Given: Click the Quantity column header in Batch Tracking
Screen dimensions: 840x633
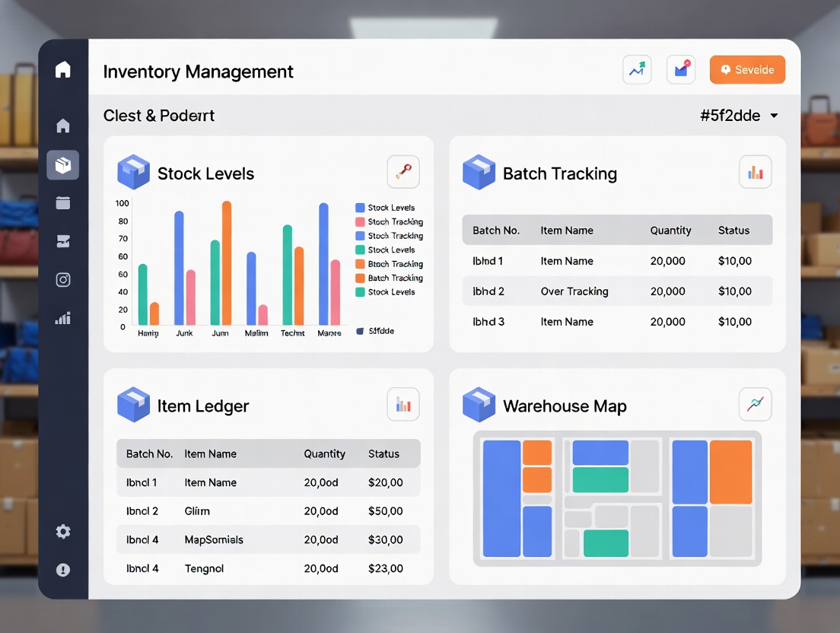Looking at the screenshot, I should [x=670, y=231].
